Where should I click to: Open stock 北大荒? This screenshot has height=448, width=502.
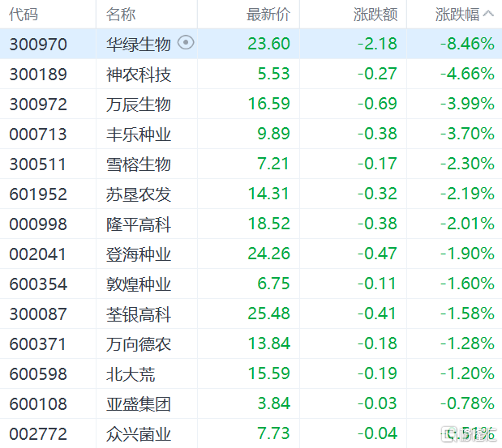point(131,373)
